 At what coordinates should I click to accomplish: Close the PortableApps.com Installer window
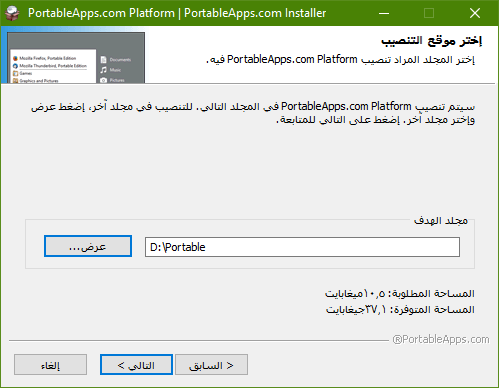[475, 13]
